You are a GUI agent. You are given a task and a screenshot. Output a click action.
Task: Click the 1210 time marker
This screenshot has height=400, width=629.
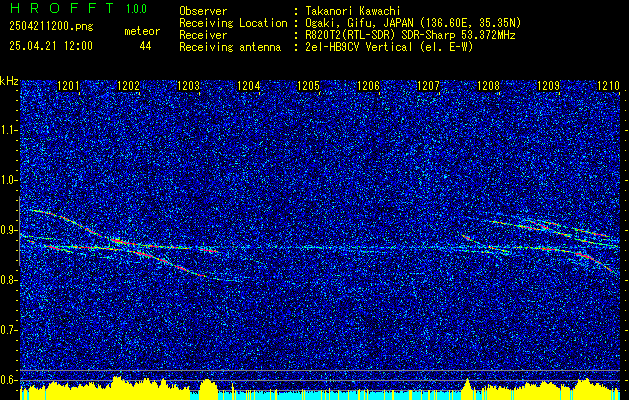(x=609, y=86)
